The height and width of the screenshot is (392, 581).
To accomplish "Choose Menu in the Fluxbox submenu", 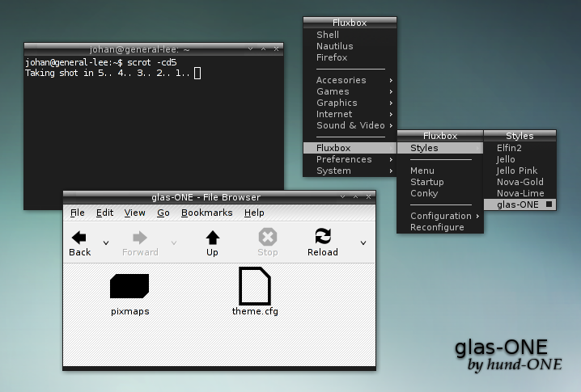I will tap(440, 171).
